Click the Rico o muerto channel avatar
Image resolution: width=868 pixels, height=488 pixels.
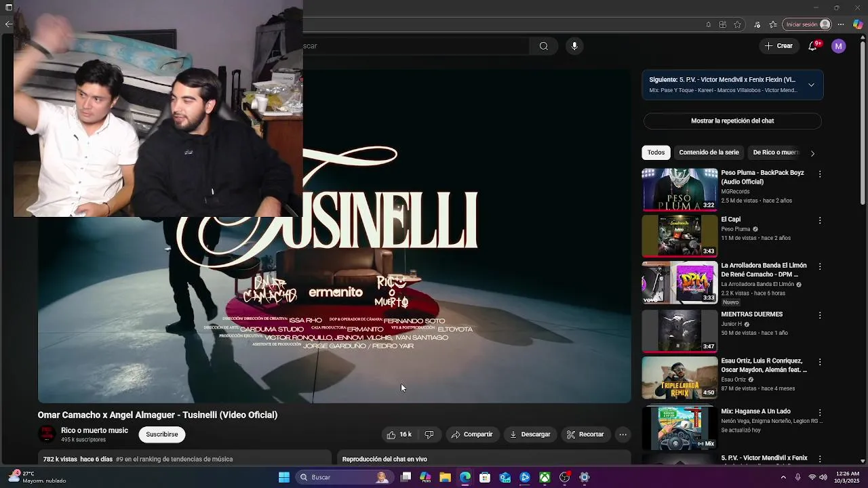click(x=47, y=434)
